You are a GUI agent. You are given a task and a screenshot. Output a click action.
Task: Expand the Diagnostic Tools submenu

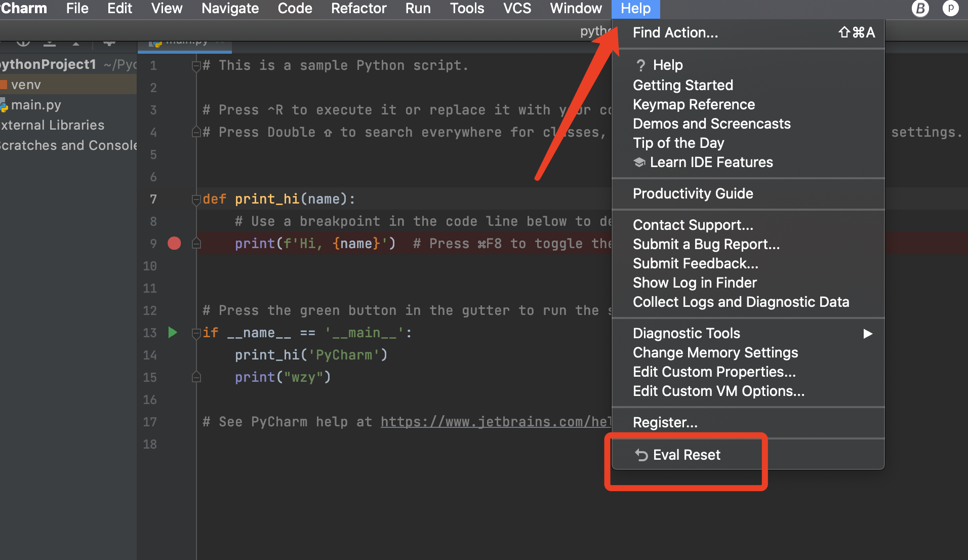pyautogui.click(x=748, y=333)
